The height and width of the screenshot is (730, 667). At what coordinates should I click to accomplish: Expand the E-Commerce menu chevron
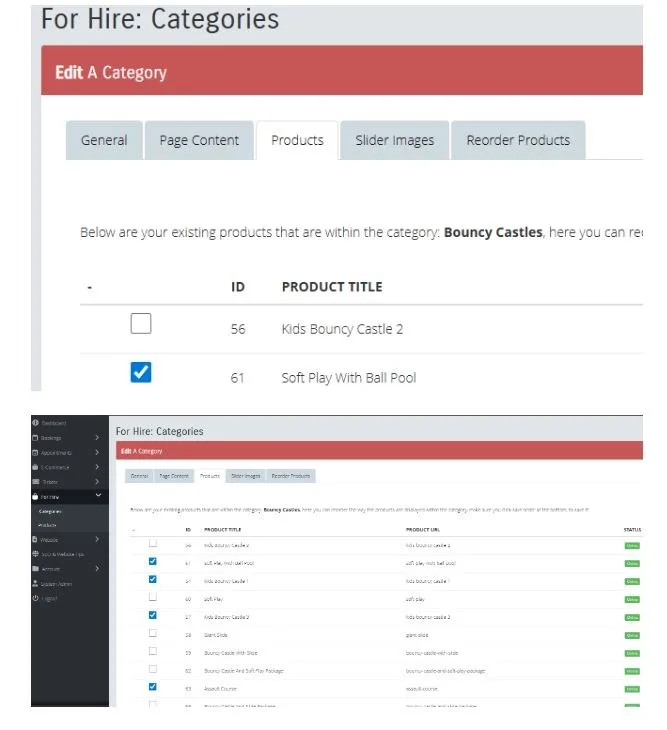coord(97,466)
